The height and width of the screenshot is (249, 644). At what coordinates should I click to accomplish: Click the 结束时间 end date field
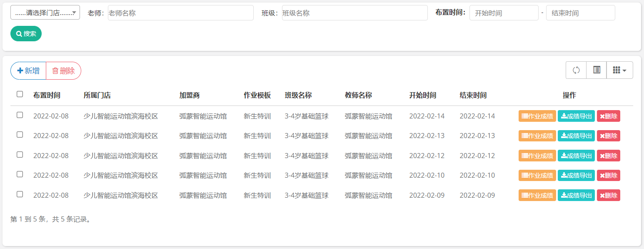point(580,13)
